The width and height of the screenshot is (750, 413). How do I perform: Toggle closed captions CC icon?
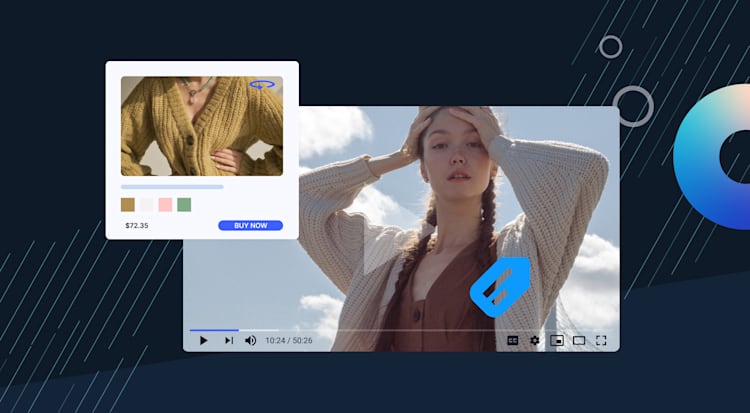click(513, 341)
